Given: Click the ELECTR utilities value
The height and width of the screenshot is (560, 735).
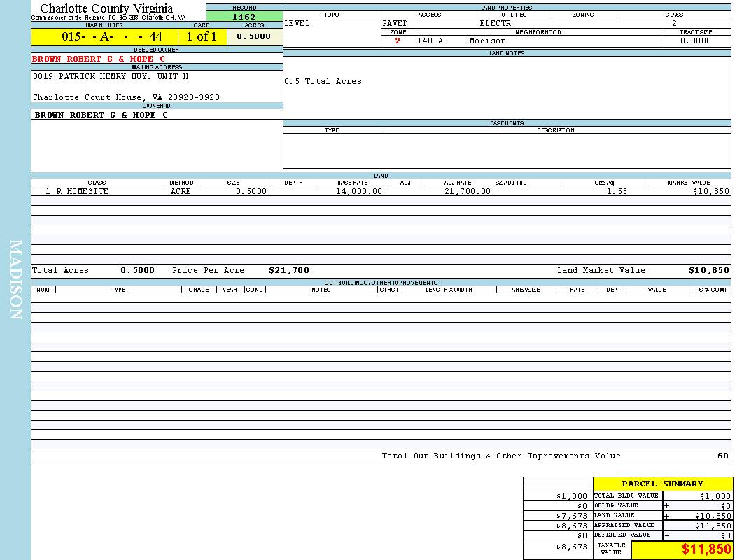Looking at the screenshot, I should coord(495,23).
